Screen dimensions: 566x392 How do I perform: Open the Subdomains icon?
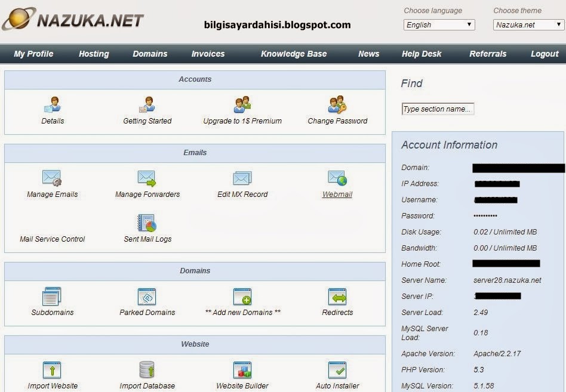click(x=52, y=297)
